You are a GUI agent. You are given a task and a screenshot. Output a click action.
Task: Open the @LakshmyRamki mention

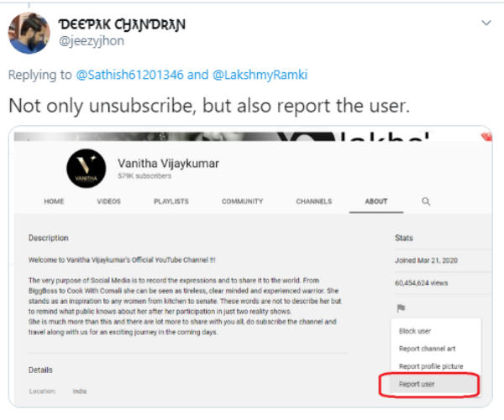coord(260,75)
